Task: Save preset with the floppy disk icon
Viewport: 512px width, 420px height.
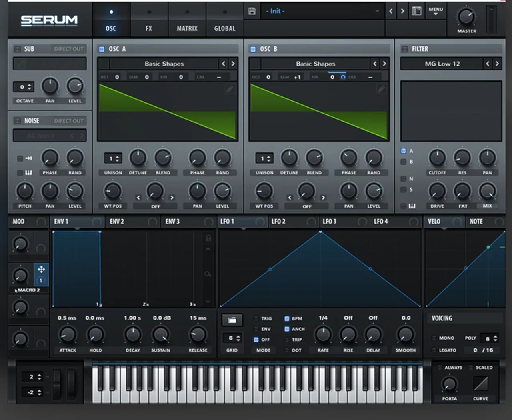Action: [252, 11]
